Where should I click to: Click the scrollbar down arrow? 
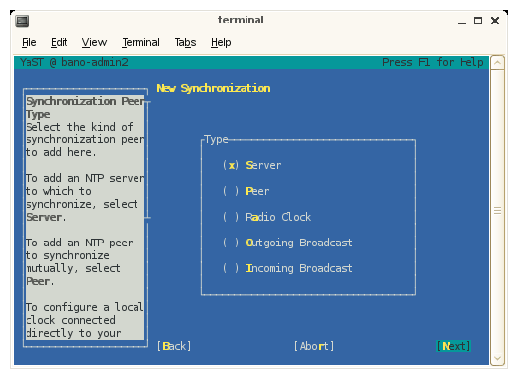tap(497, 358)
